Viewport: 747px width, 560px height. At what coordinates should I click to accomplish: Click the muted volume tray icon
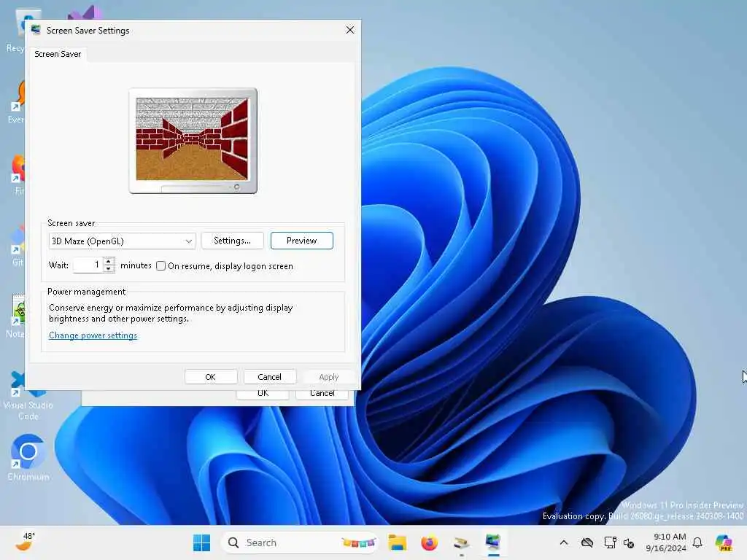point(629,542)
